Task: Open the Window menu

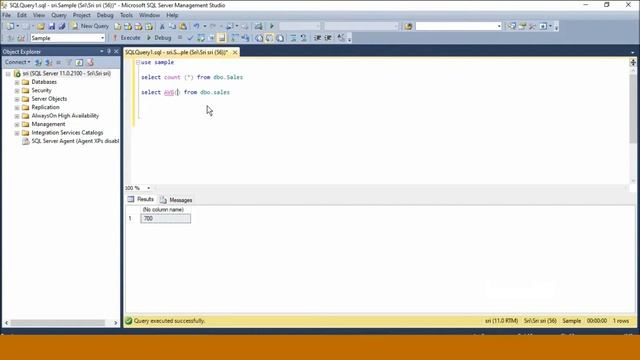Action: click(149, 15)
